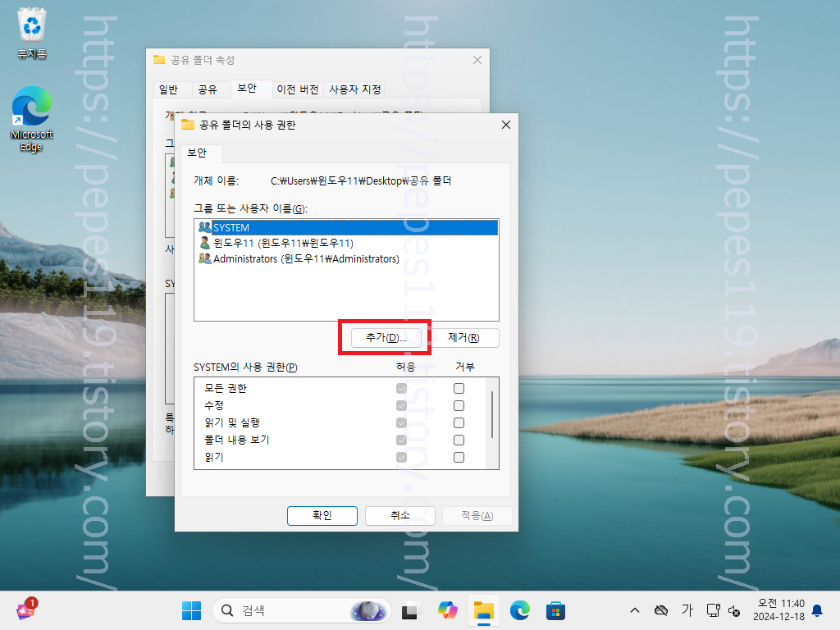Cancel with the 취소 button
Image resolution: width=840 pixels, height=630 pixels.
400,515
